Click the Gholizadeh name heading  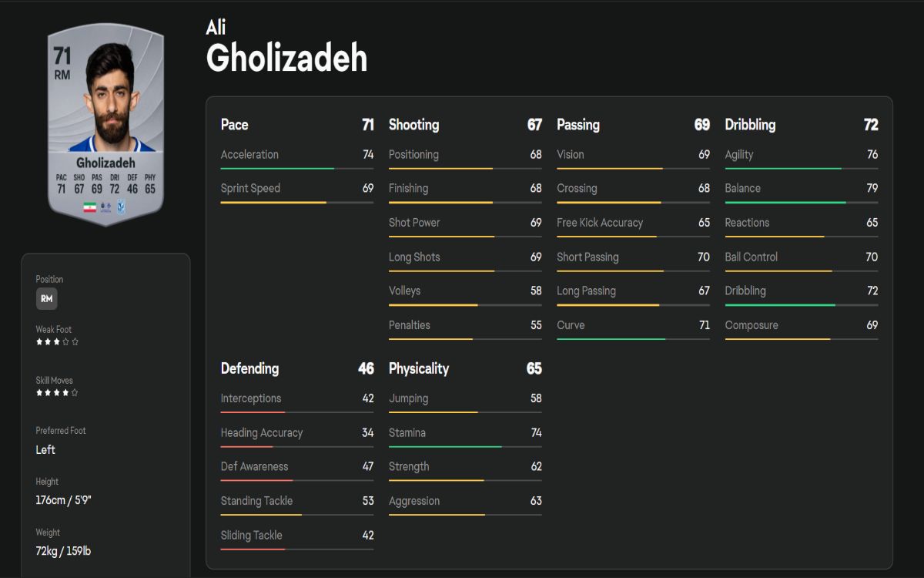tap(286, 58)
